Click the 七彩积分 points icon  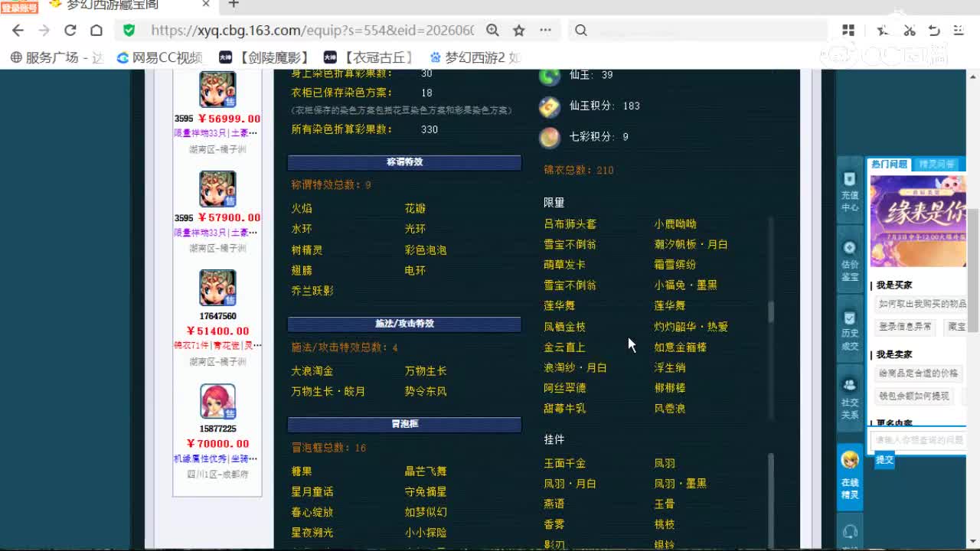coord(549,137)
